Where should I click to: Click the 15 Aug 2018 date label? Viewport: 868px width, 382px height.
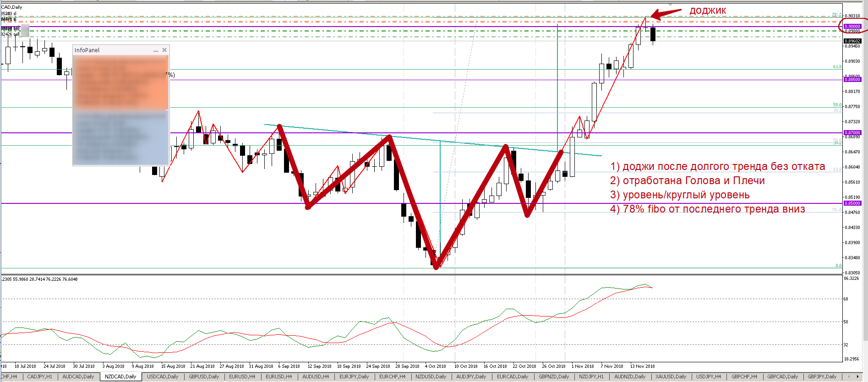click(173, 366)
